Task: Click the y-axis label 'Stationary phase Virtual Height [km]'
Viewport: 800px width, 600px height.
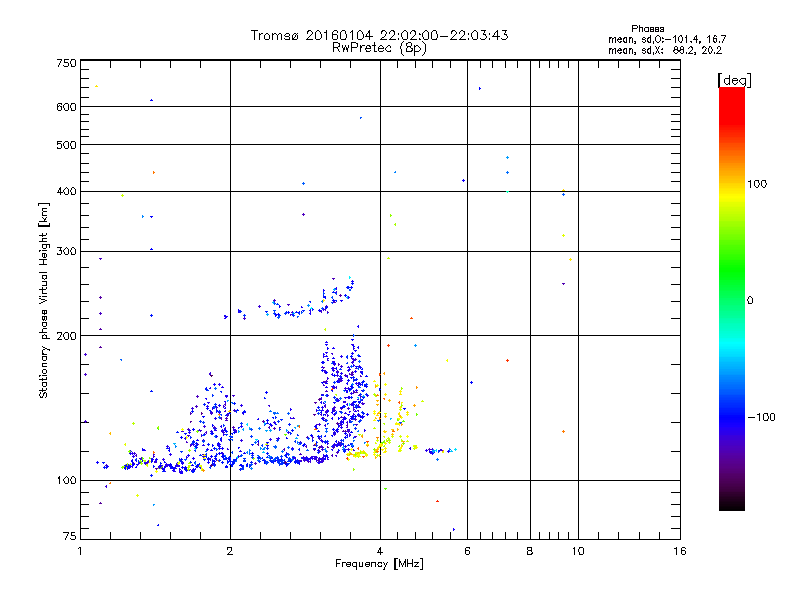Action: (x=43, y=301)
